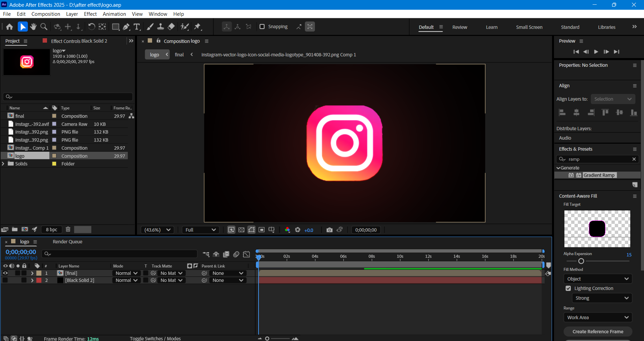Enable the Snapping checkbox
This screenshot has width=644, height=341.
(x=262, y=27)
